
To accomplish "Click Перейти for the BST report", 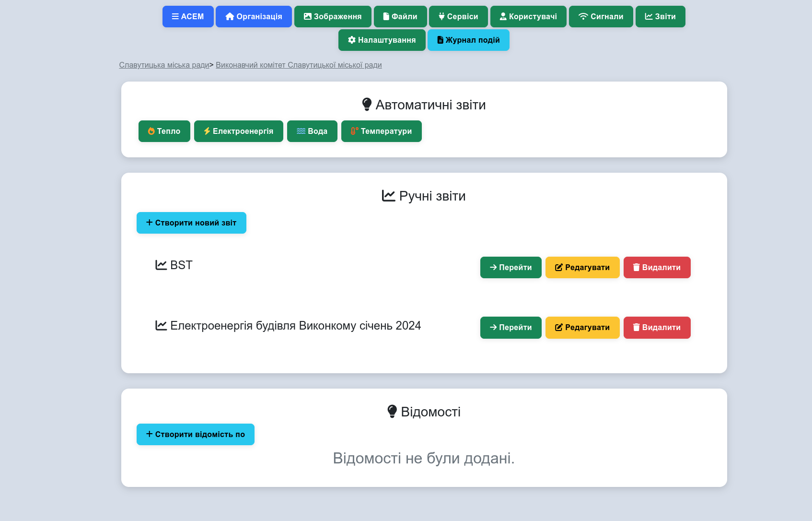I will [510, 267].
